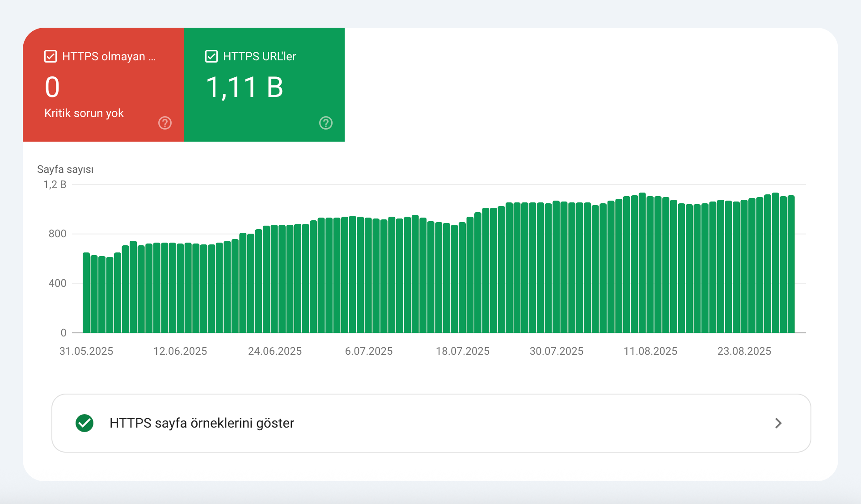Click the zero count on red card
The height and width of the screenshot is (504, 861).
tap(52, 87)
